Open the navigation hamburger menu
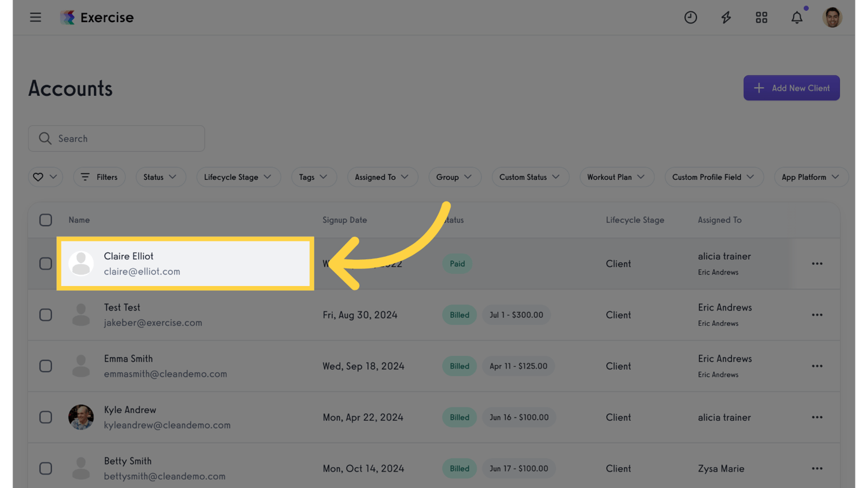 point(36,17)
